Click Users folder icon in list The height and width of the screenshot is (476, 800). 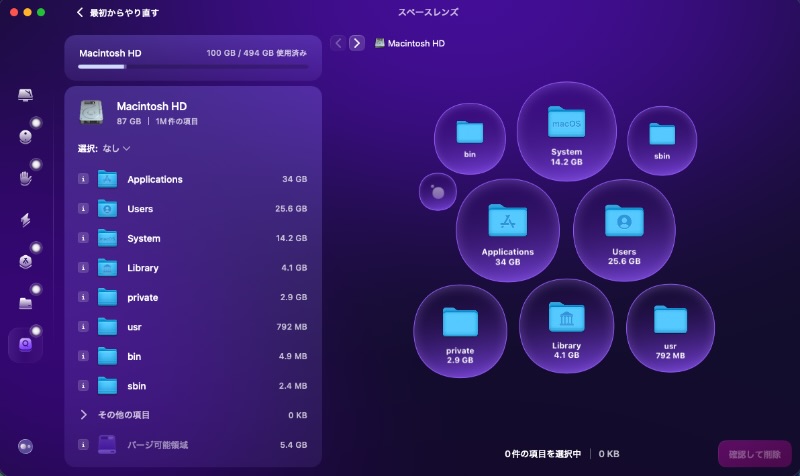(x=107, y=209)
